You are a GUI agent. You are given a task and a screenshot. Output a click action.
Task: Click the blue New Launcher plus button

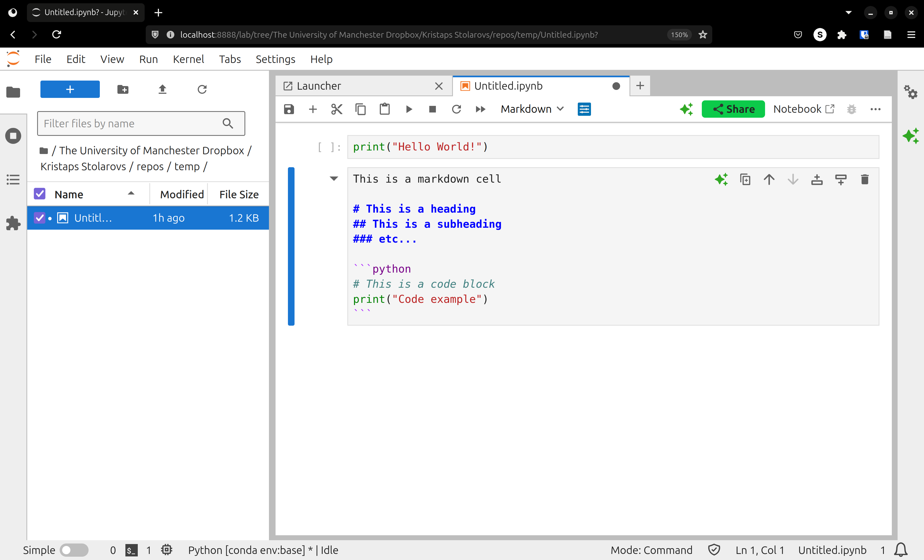[x=70, y=89]
